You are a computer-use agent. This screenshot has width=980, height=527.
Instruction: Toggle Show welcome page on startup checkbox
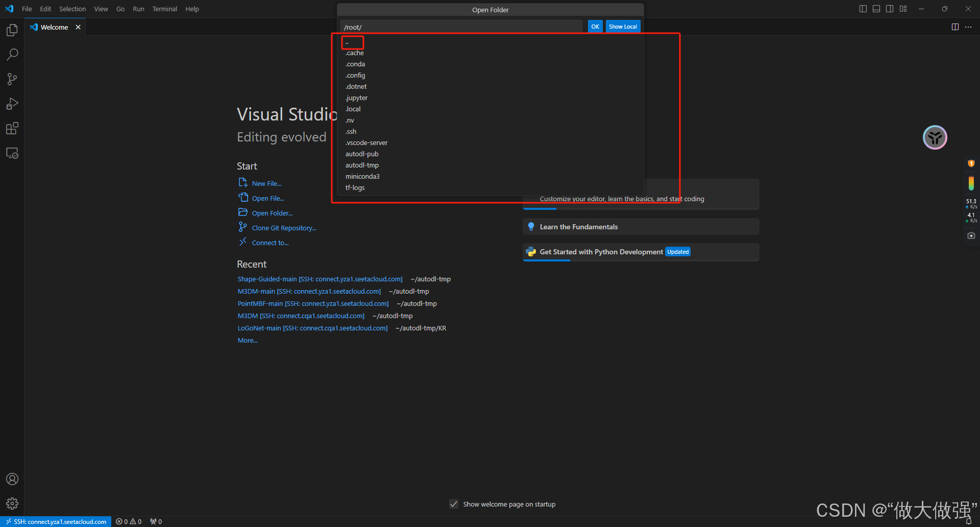pos(454,504)
